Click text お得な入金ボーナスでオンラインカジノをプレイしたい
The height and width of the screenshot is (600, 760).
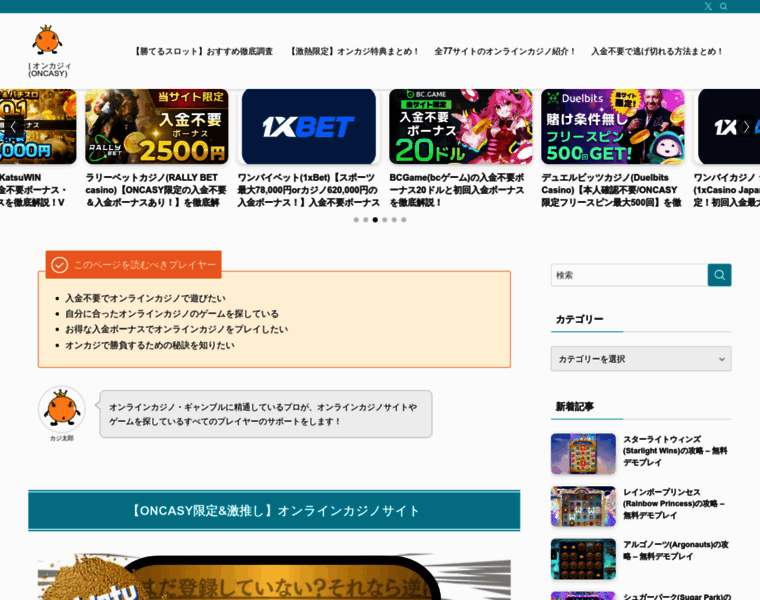click(176, 329)
